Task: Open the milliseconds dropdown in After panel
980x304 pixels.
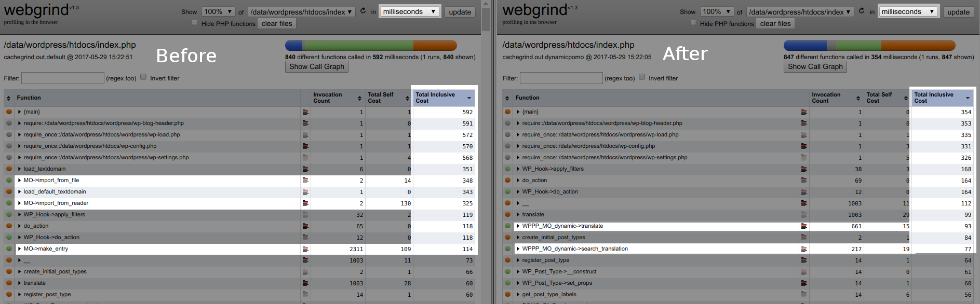Action: click(908, 11)
